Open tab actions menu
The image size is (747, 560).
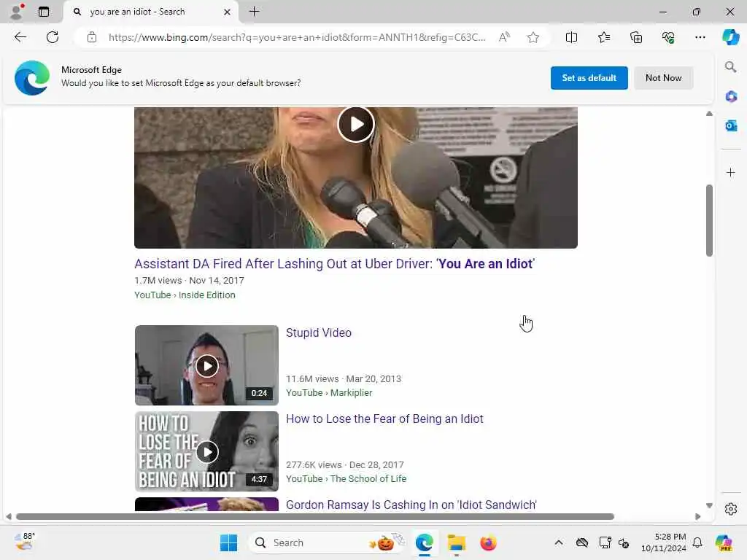tap(43, 12)
